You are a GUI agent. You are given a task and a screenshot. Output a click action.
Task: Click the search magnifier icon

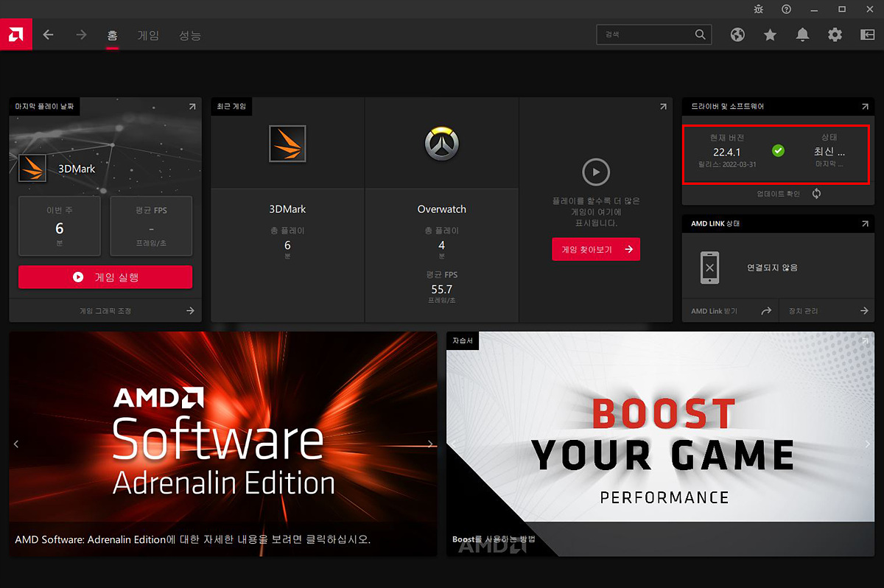tap(700, 35)
